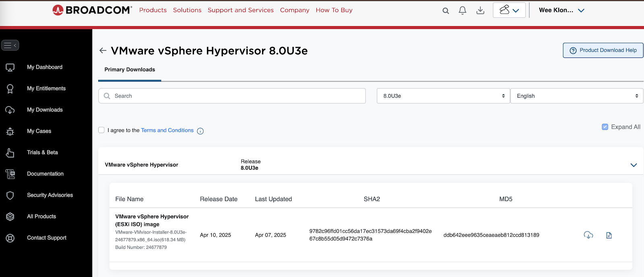The image size is (644, 277).
Task: Open the Products menu
Action: 153,10
